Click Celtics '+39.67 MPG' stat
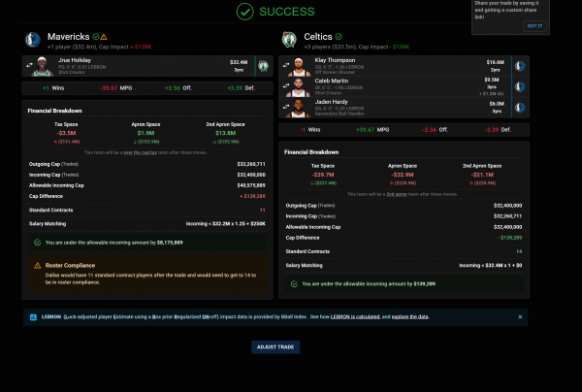The image size is (582, 392). 372,130
